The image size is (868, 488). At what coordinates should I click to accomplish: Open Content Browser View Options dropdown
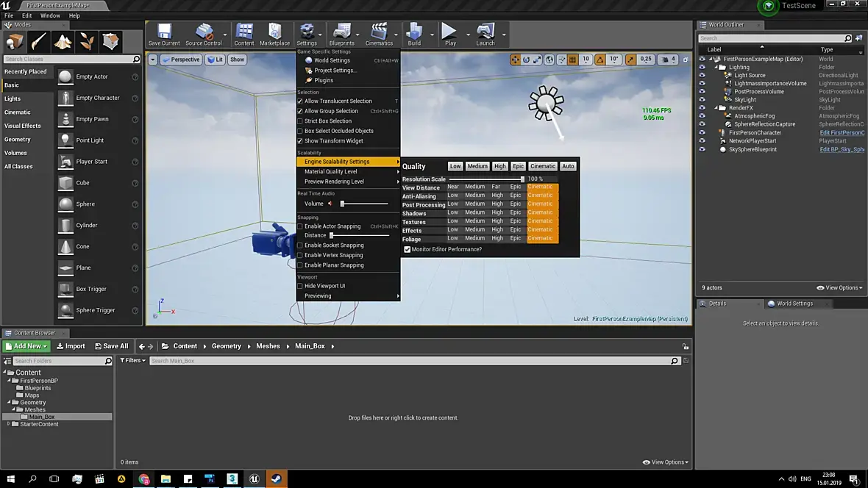666,462
